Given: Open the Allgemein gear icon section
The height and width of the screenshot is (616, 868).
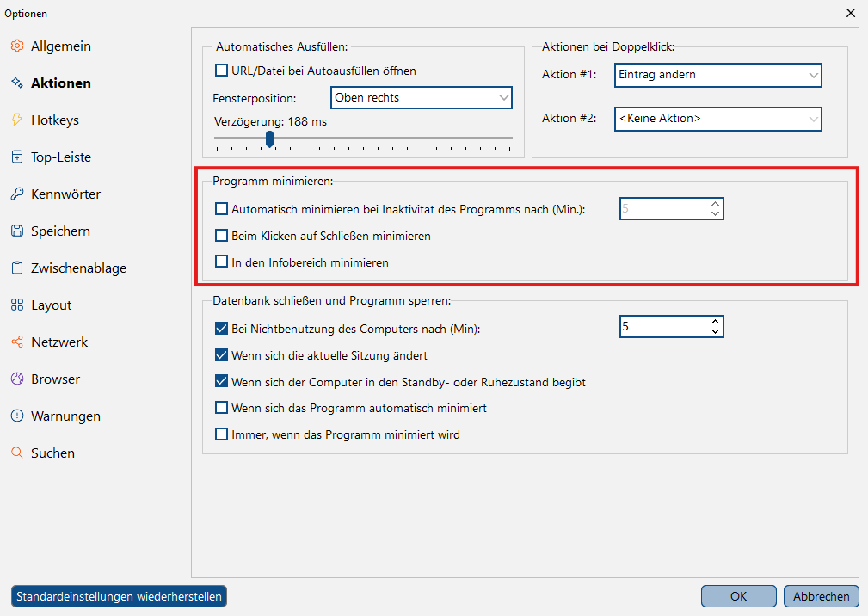Looking at the screenshot, I should [17, 46].
